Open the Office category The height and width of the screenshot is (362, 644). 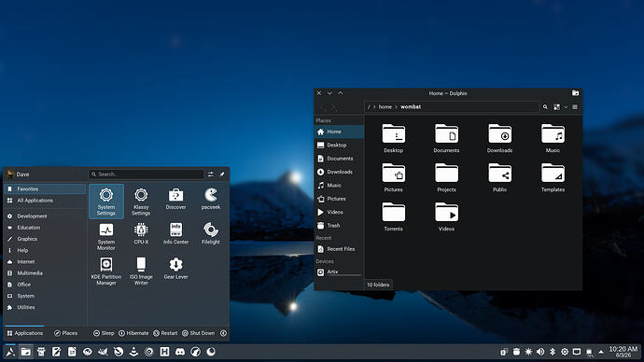[x=45, y=285]
